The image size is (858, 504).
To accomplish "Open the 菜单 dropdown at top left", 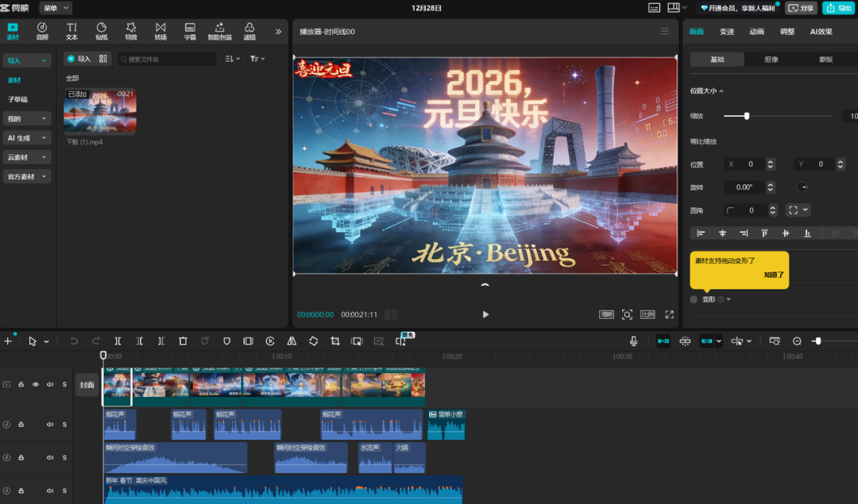I will click(x=54, y=8).
